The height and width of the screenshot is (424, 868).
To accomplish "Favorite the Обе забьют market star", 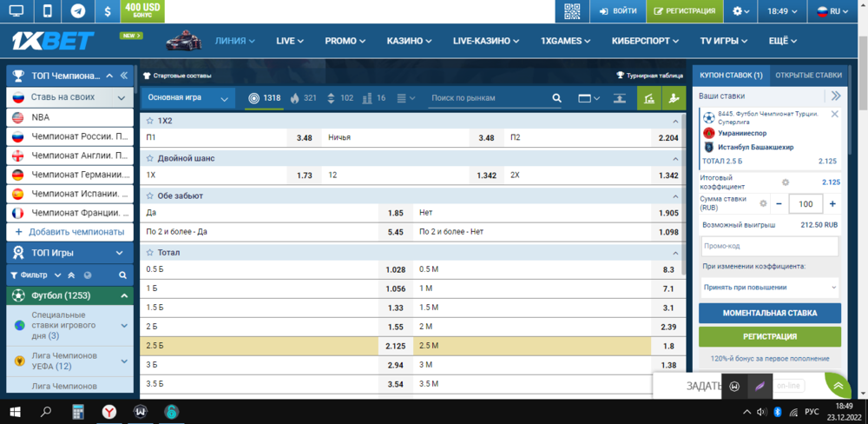I will click(x=149, y=195).
